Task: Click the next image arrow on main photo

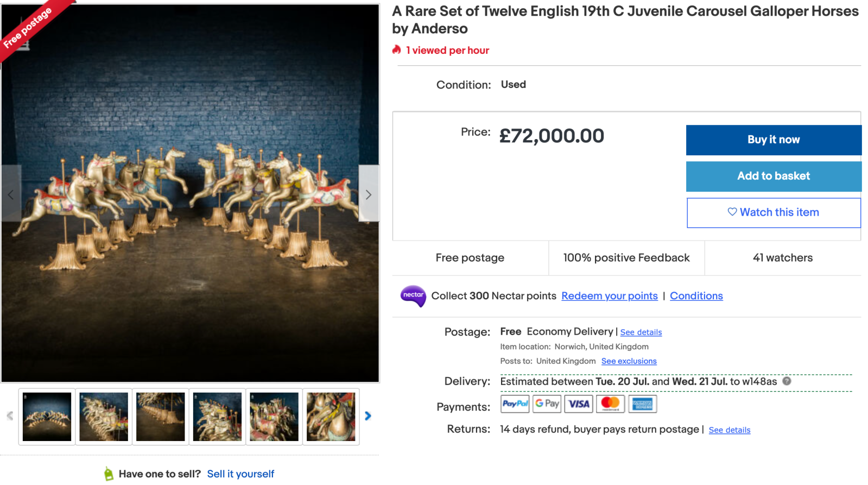Action: click(369, 194)
